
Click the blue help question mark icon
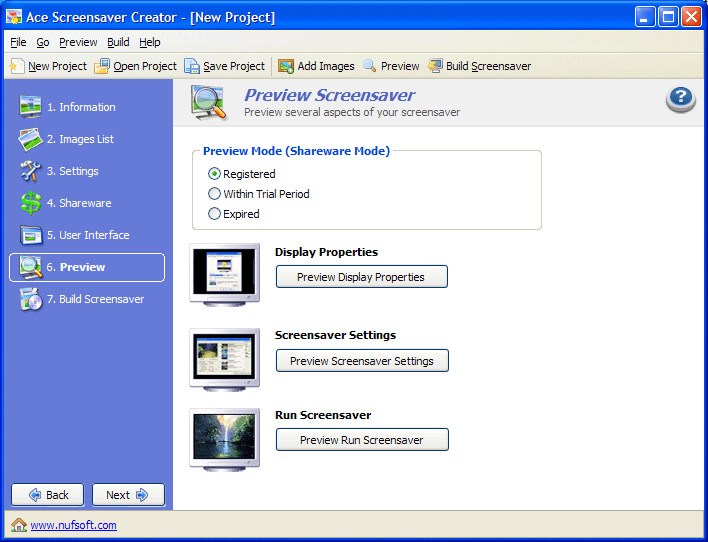(x=681, y=99)
